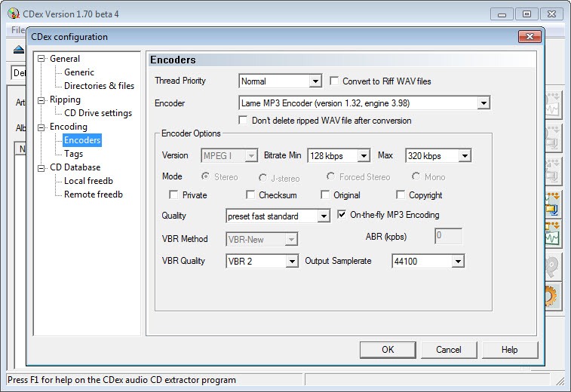Collapse the General tree node
The width and height of the screenshot is (571, 392).
[41, 59]
